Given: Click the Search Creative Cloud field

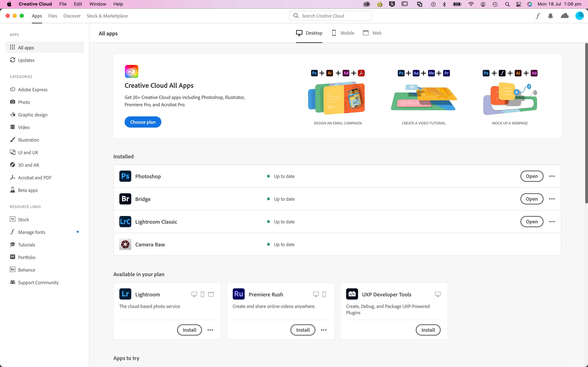Looking at the screenshot, I should (330, 16).
